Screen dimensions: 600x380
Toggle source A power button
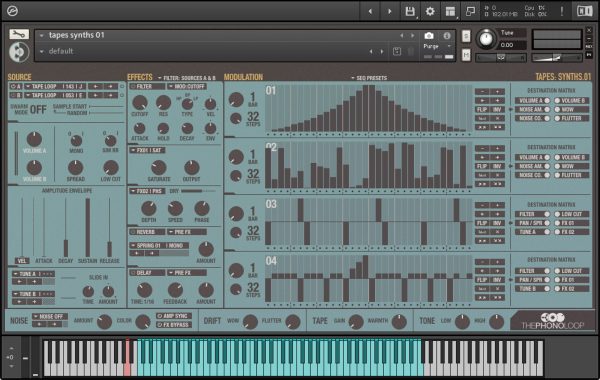(16, 86)
